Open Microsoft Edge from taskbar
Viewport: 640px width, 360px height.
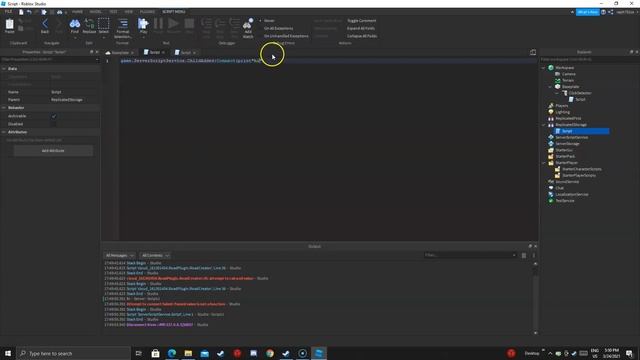[x=172, y=353]
